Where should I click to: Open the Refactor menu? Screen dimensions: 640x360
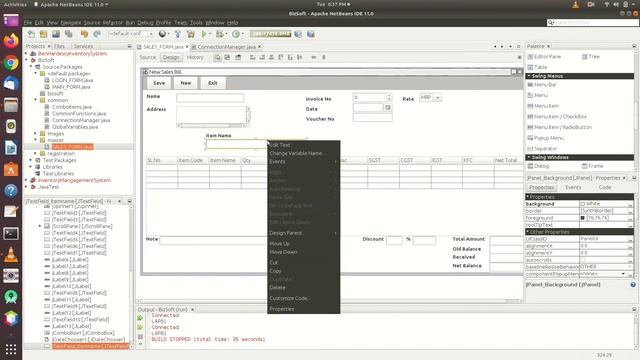pyautogui.click(x=112, y=22)
